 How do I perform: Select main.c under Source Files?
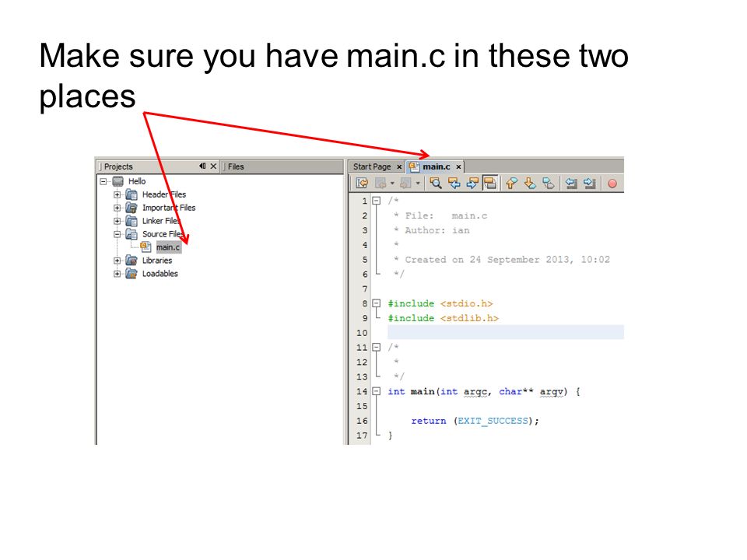point(168,247)
